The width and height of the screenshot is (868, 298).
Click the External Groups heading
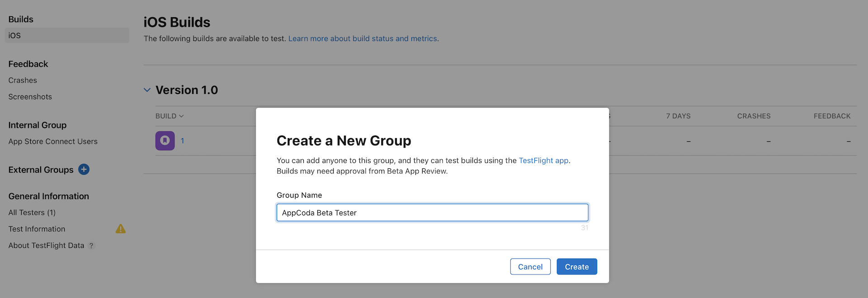click(x=41, y=170)
